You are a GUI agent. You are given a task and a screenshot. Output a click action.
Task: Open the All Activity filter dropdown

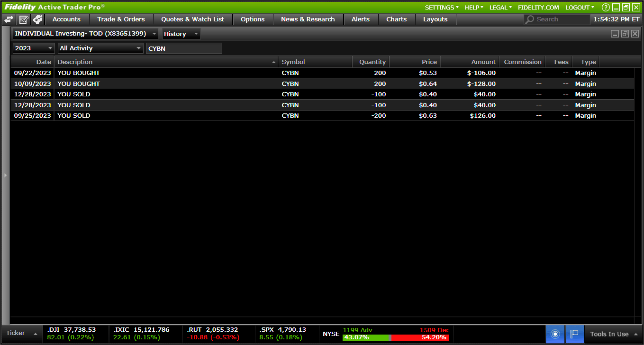click(x=100, y=48)
